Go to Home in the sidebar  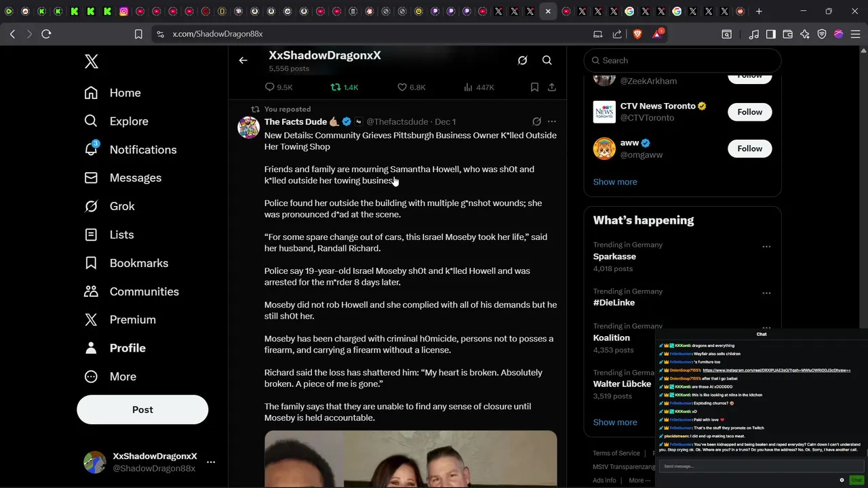113,93
